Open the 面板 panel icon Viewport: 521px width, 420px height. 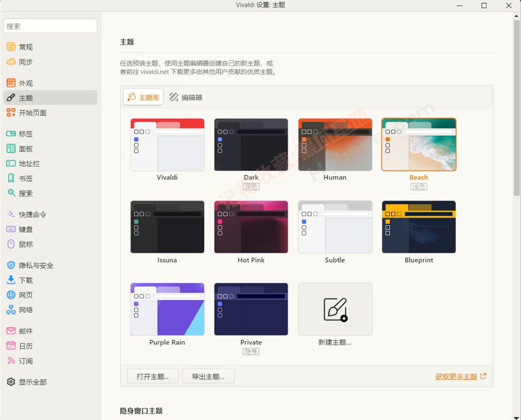(x=11, y=148)
